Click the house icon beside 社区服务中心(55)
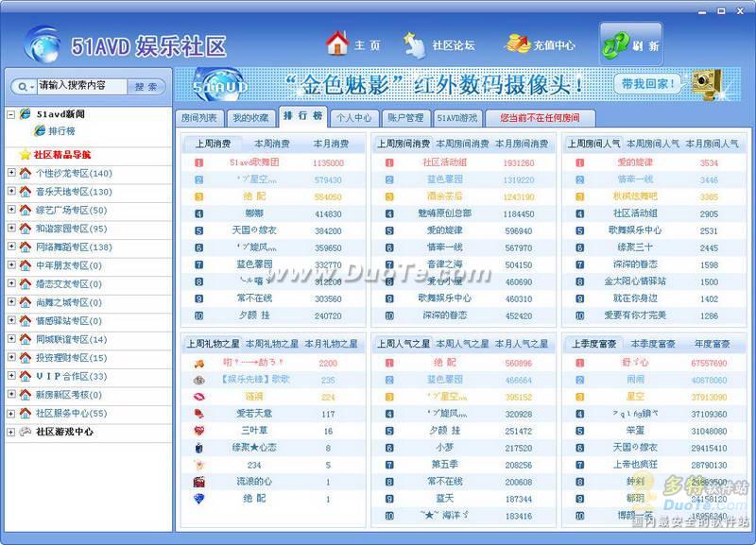756x545 pixels. 26,413
